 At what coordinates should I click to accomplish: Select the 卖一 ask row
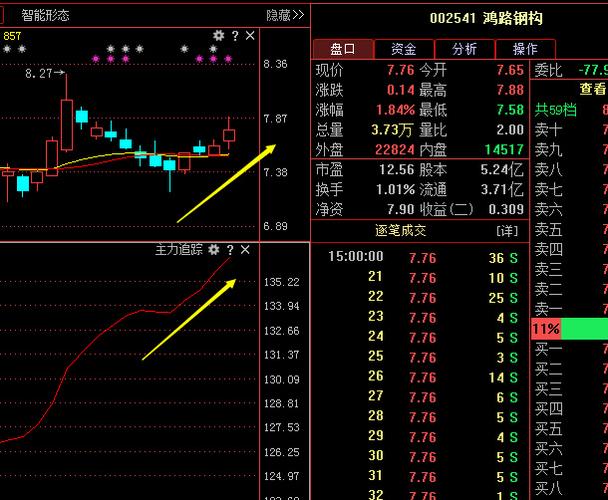click(569, 309)
